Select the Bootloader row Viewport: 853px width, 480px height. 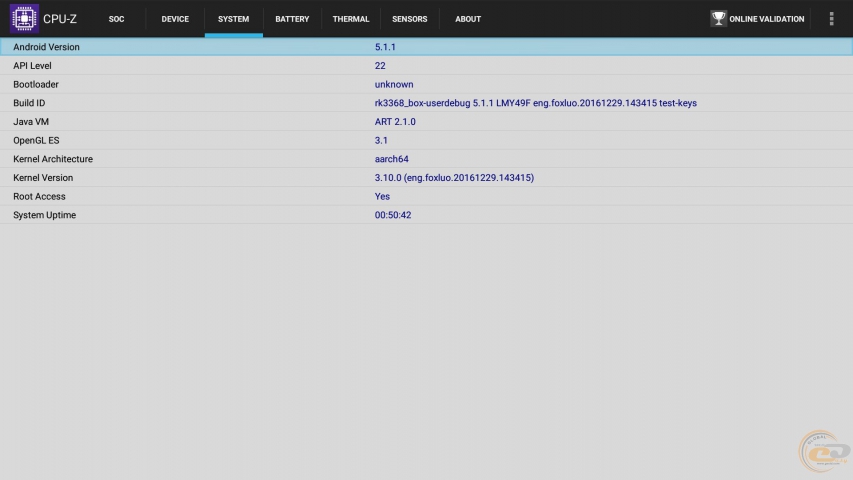tap(426, 84)
